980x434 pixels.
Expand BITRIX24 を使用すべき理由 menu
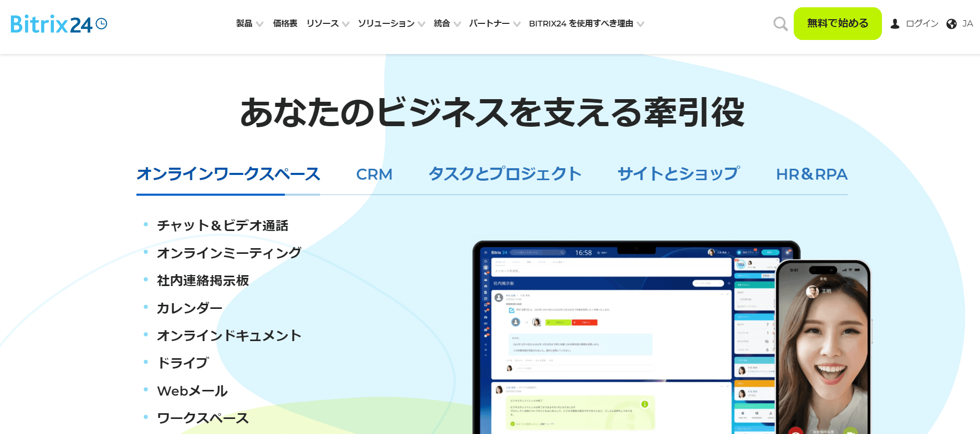point(586,23)
